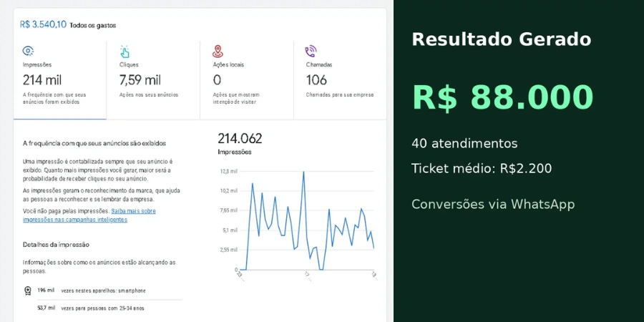Screen dimensions: 644x322
Task: Select the Cliques metric tab
Action: coord(153,79)
